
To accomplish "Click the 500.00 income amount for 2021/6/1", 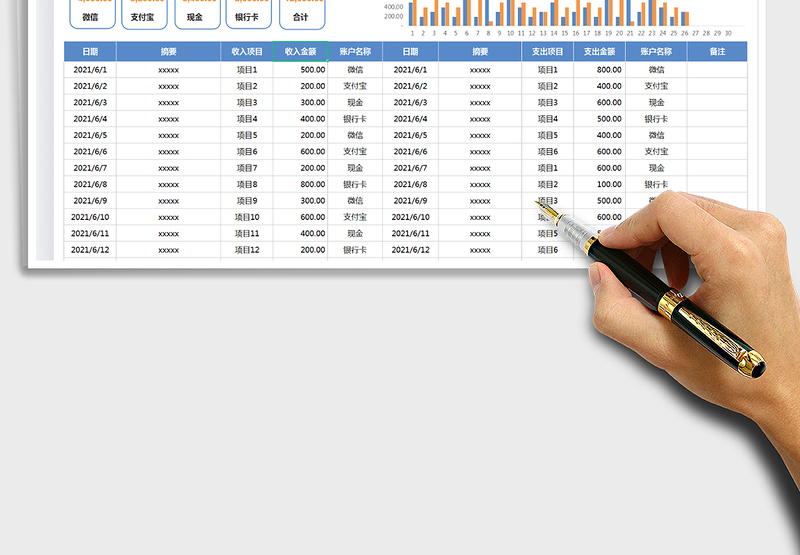I will click(300, 70).
